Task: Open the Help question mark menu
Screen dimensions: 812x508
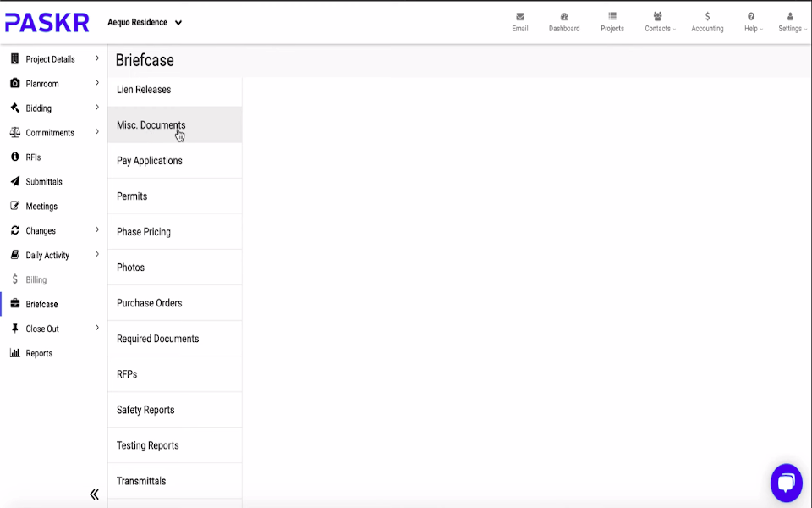Action: [x=751, y=17]
